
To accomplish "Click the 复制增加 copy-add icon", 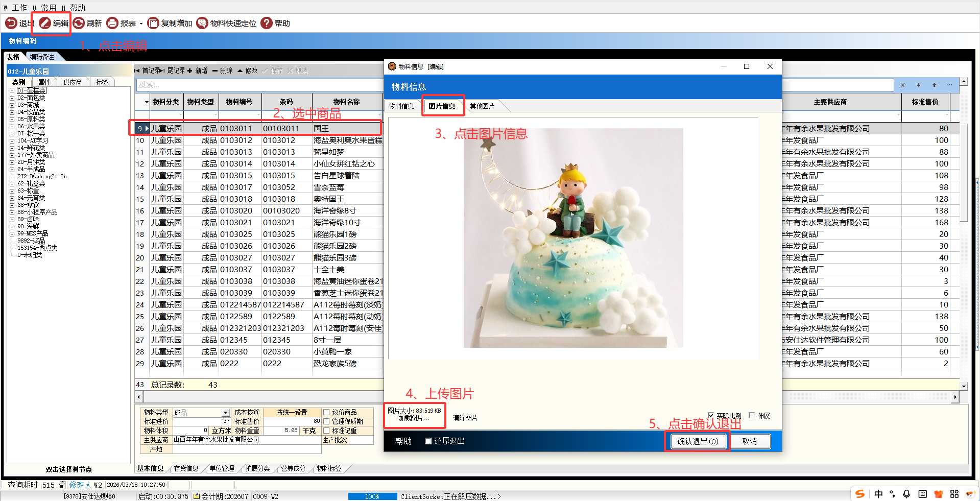I will click(153, 23).
